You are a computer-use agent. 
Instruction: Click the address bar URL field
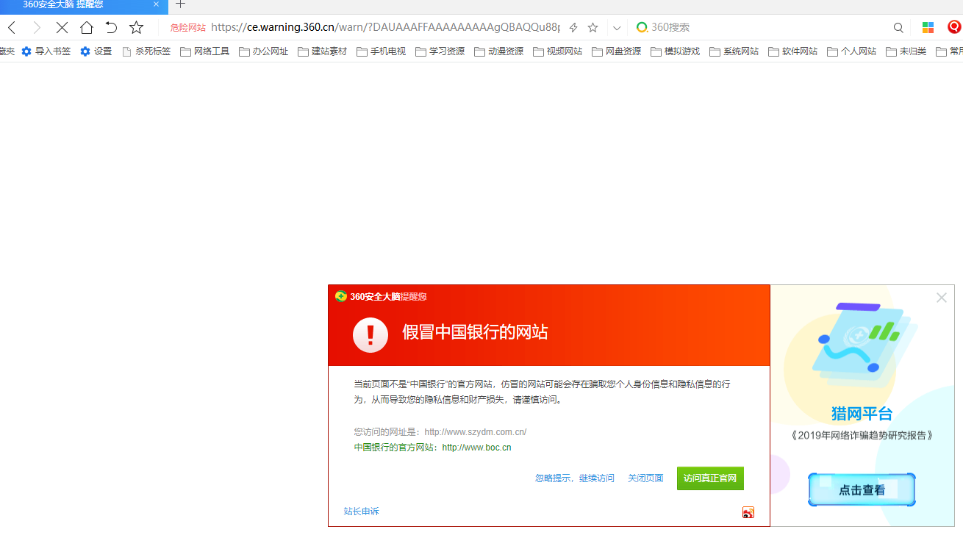[x=385, y=27]
